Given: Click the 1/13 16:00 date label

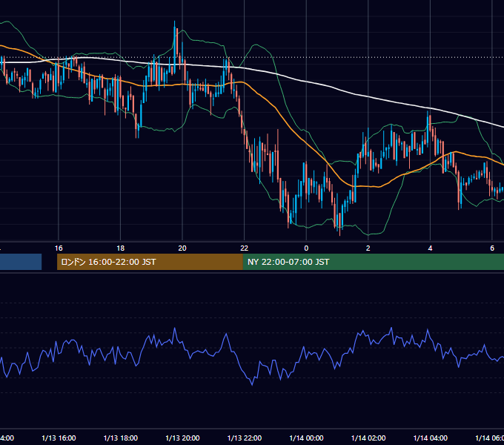Looking at the screenshot, I should pos(59,438).
